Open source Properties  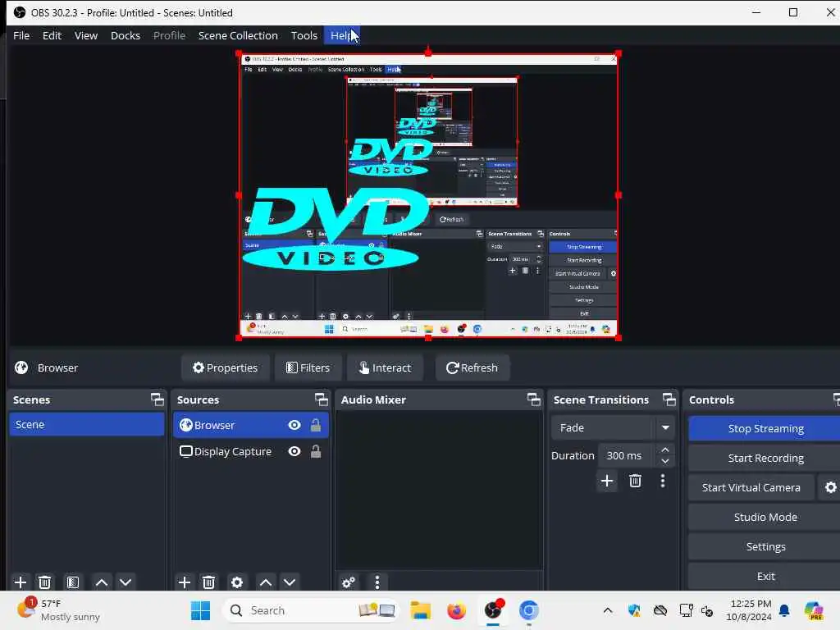[x=225, y=368]
